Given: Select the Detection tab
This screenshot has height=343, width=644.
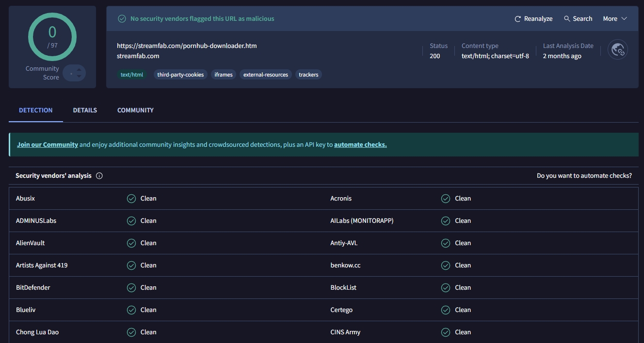Looking at the screenshot, I should pos(36,110).
